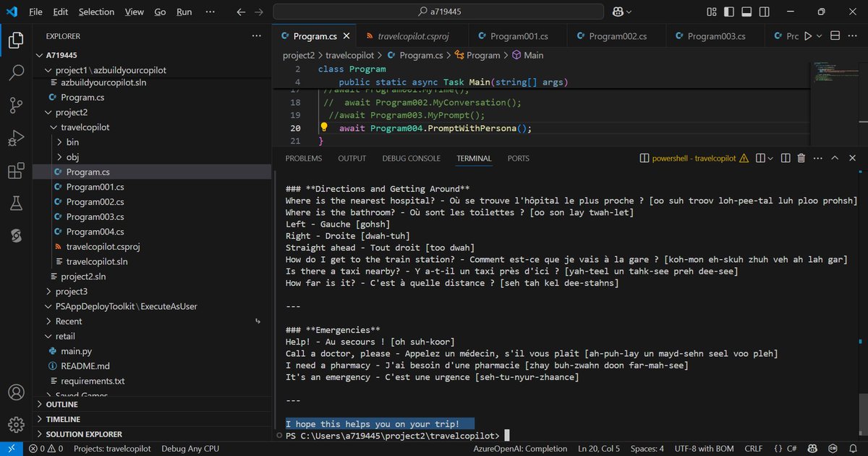This screenshot has width=868, height=456.
Task: Open the Accounts icon in activity bar
Action: pos(16,392)
